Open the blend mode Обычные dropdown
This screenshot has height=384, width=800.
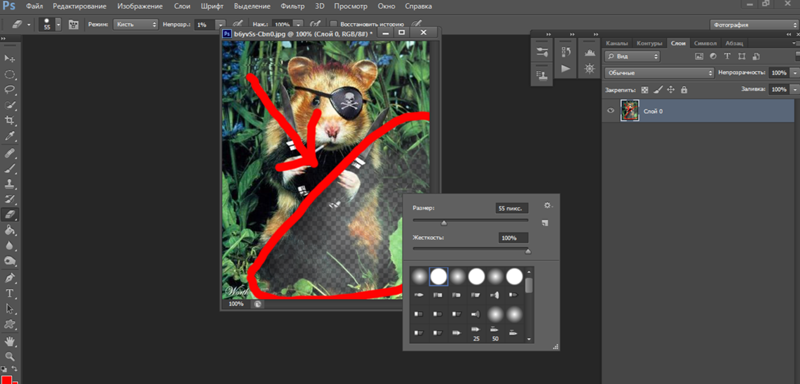(659, 73)
